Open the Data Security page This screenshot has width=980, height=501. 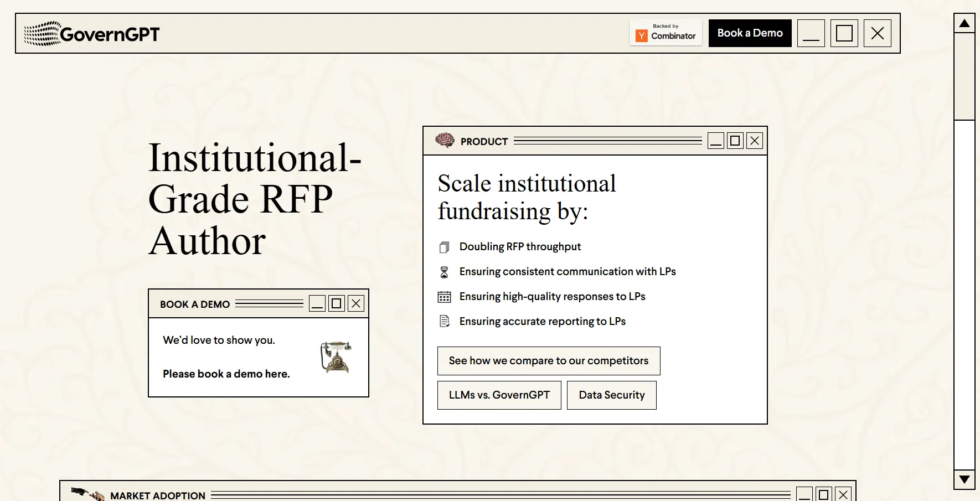(x=612, y=395)
